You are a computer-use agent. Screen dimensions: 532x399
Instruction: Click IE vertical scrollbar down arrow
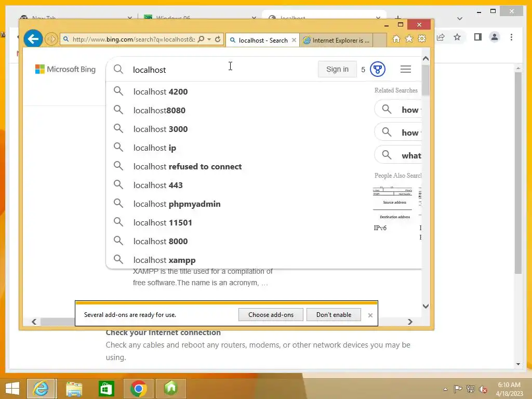click(426, 306)
